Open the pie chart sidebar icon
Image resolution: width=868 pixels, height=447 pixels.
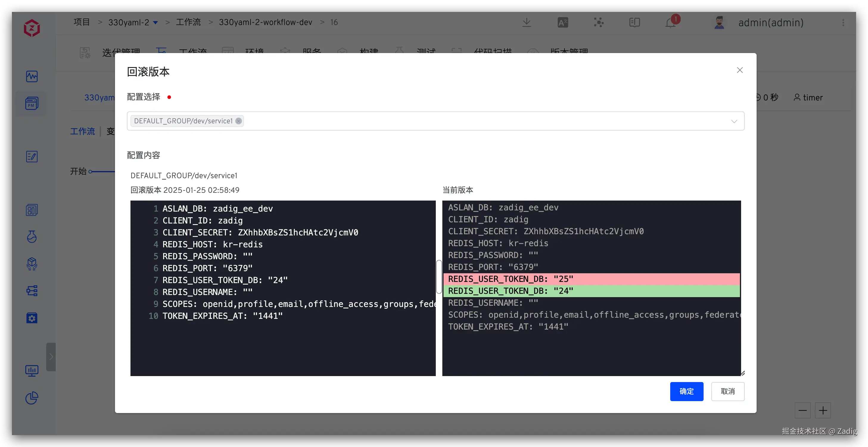point(32,398)
